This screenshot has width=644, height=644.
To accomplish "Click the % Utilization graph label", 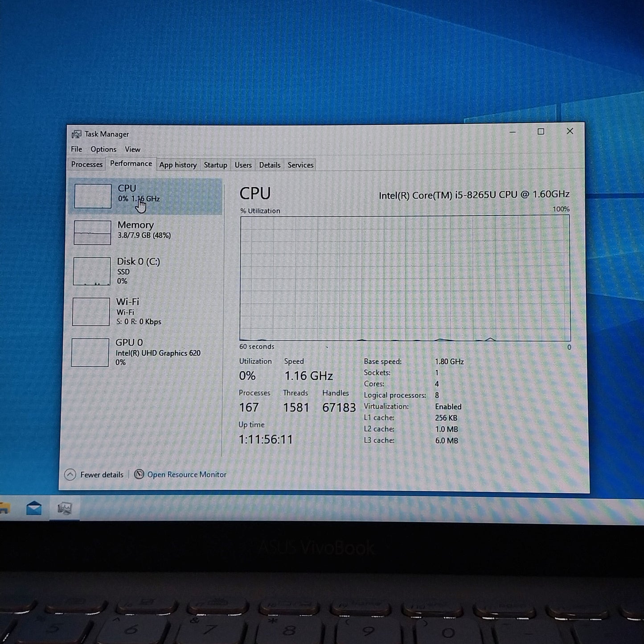I will (260, 211).
